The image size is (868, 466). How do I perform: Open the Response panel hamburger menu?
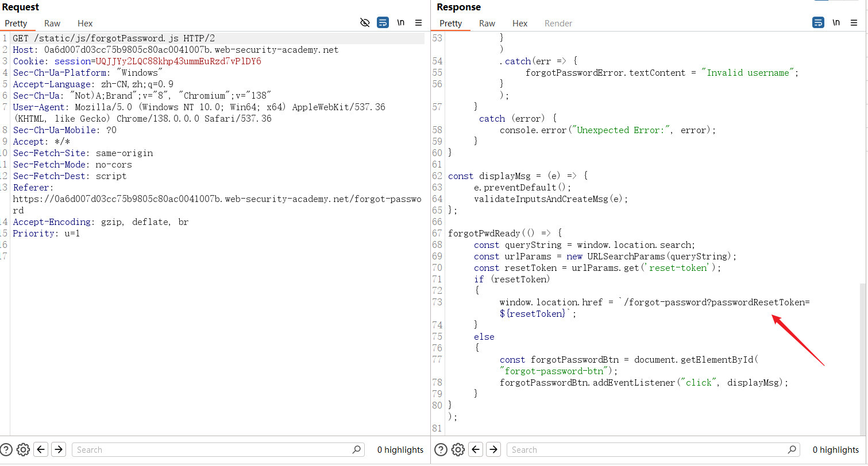(854, 23)
